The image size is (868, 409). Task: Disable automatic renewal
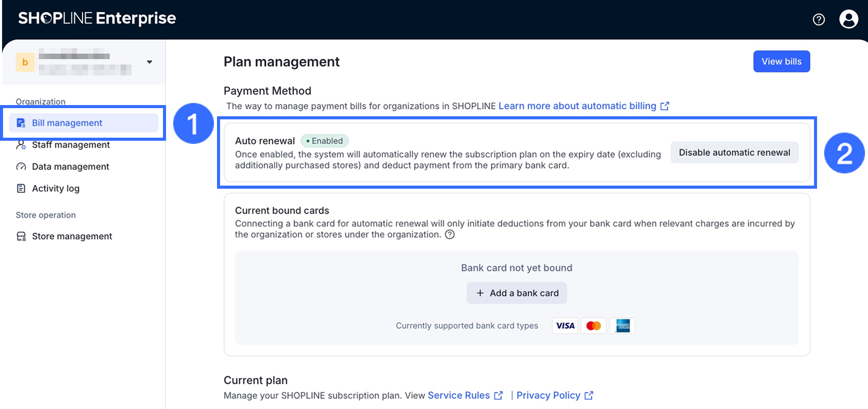point(734,152)
